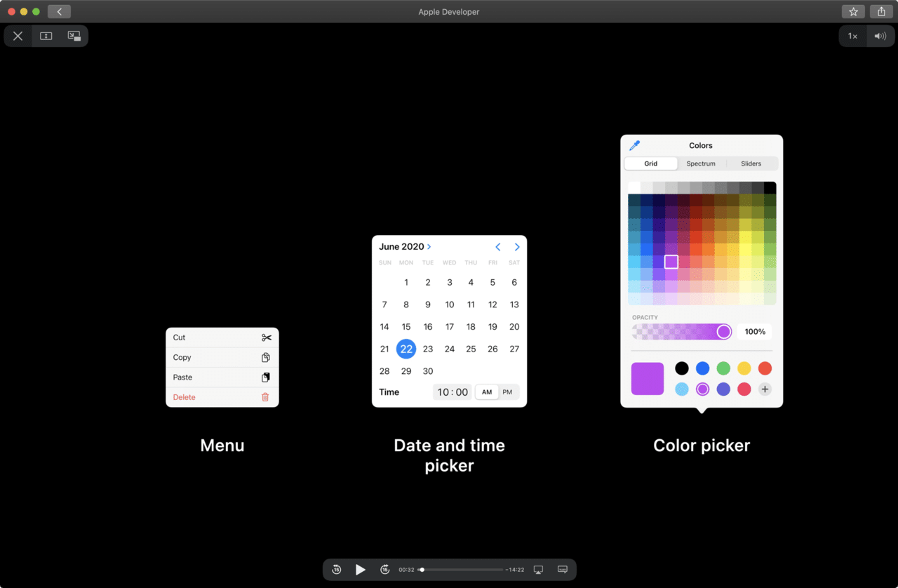Open the share button in title bar
Screen dimensions: 898x588
881,12
